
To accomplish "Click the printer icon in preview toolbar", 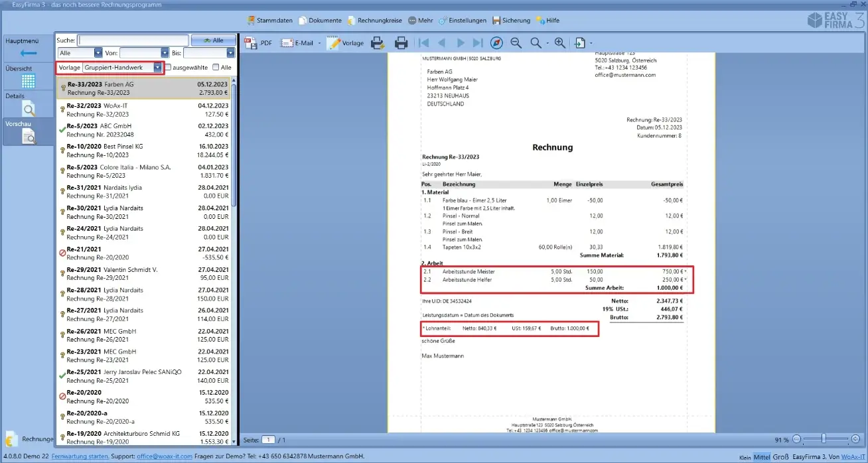I will [401, 43].
